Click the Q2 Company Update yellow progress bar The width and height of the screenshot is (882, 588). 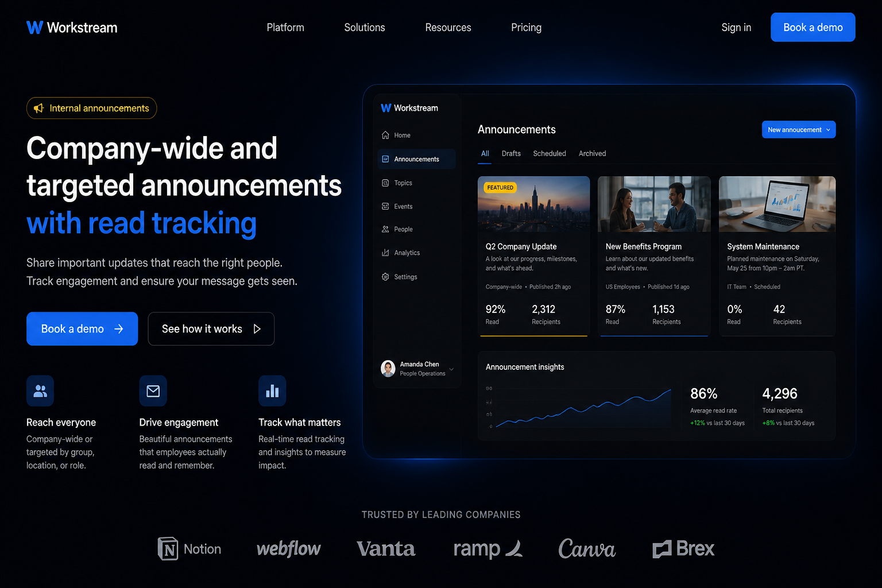(x=533, y=336)
